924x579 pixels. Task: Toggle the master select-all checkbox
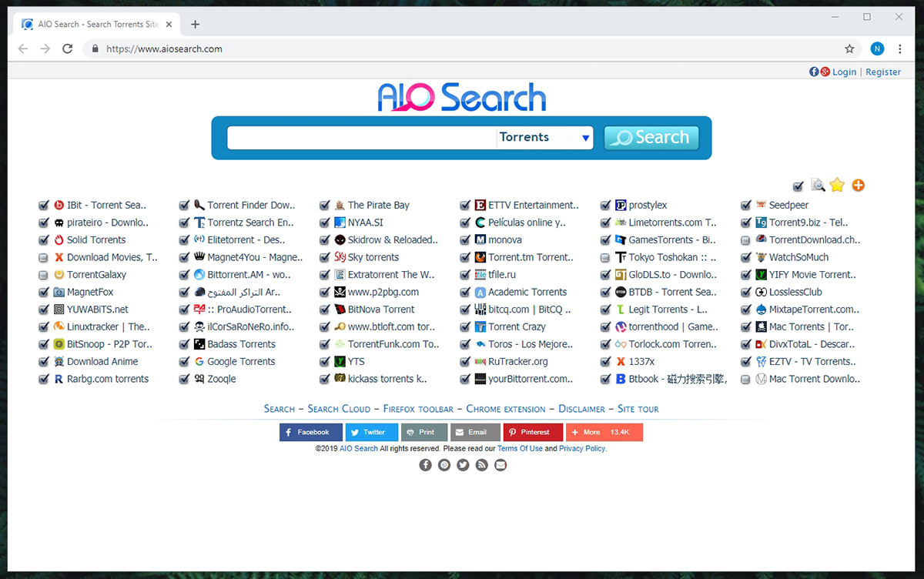click(798, 186)
